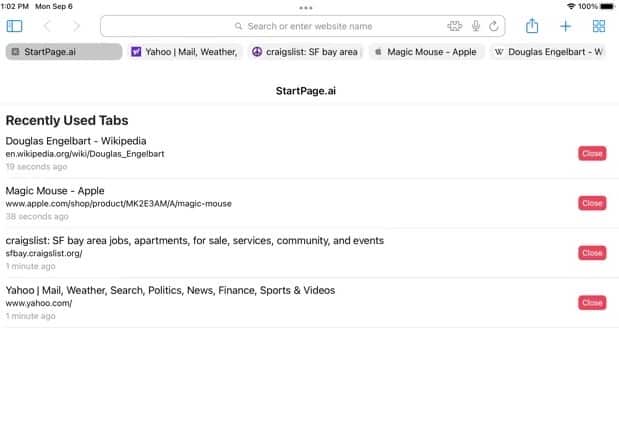Close the Magic Mouse - Apple entry
Viewport: 619px width, 447px height.
pyautogui.click(x=592, y=203)
